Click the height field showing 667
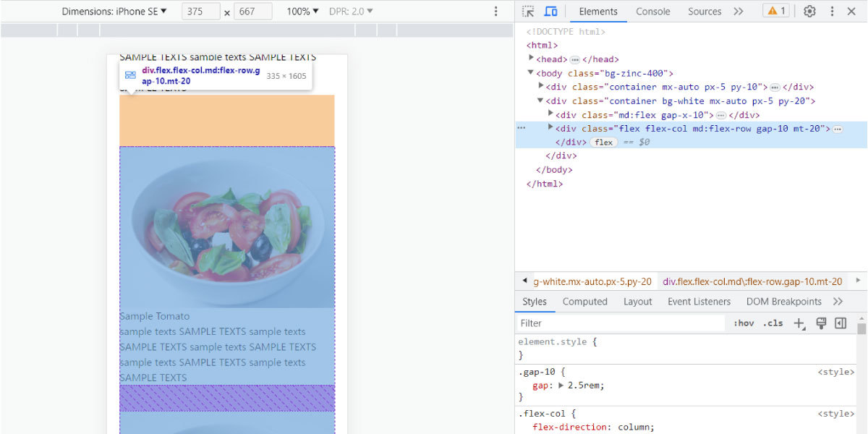The width and height of the screenshot is (868, 434). tap(253, 11)
